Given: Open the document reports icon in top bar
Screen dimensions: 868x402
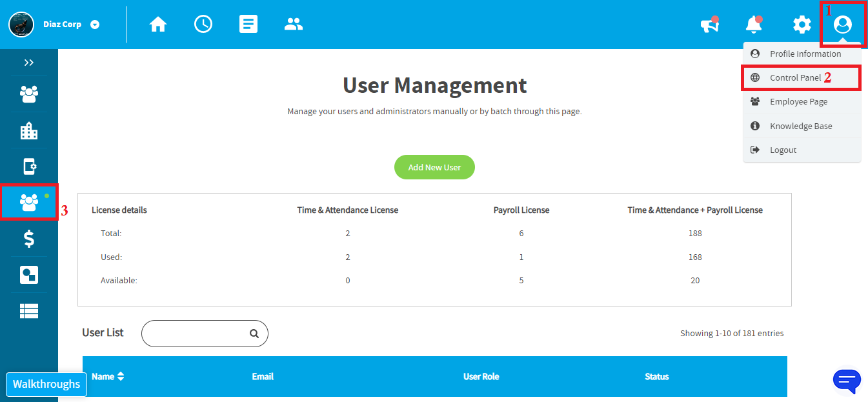Looking at the screenshot, I should [x=248, y=25].
